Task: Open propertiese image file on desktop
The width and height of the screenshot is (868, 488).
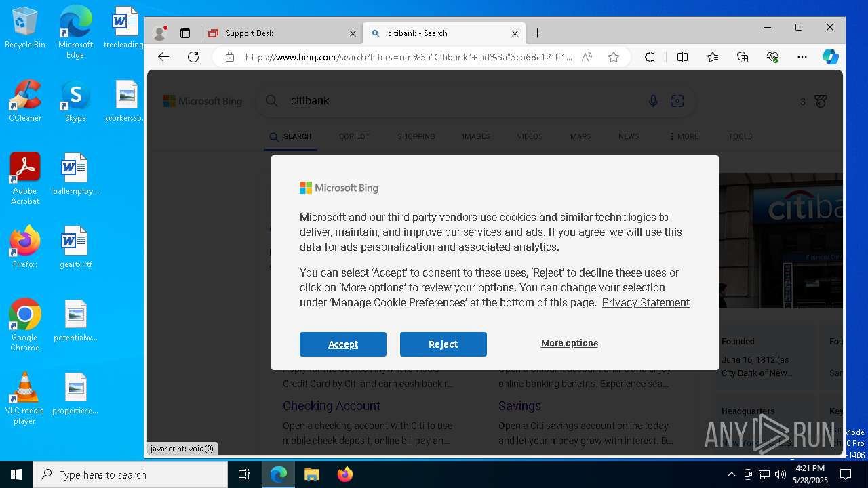Action: pyautogui.click(x=75, y=394)
